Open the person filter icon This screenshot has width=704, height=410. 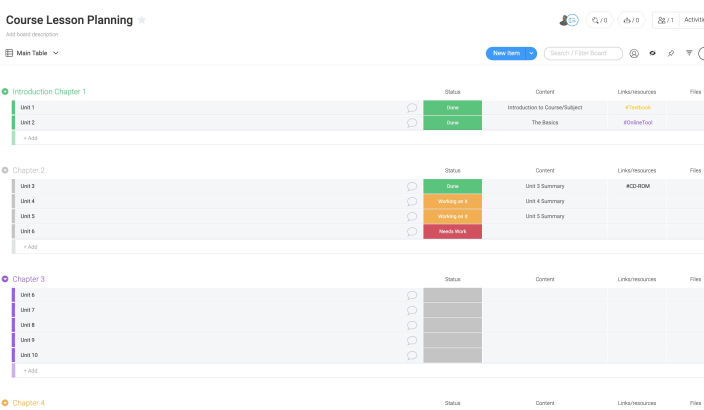[634, 53]
